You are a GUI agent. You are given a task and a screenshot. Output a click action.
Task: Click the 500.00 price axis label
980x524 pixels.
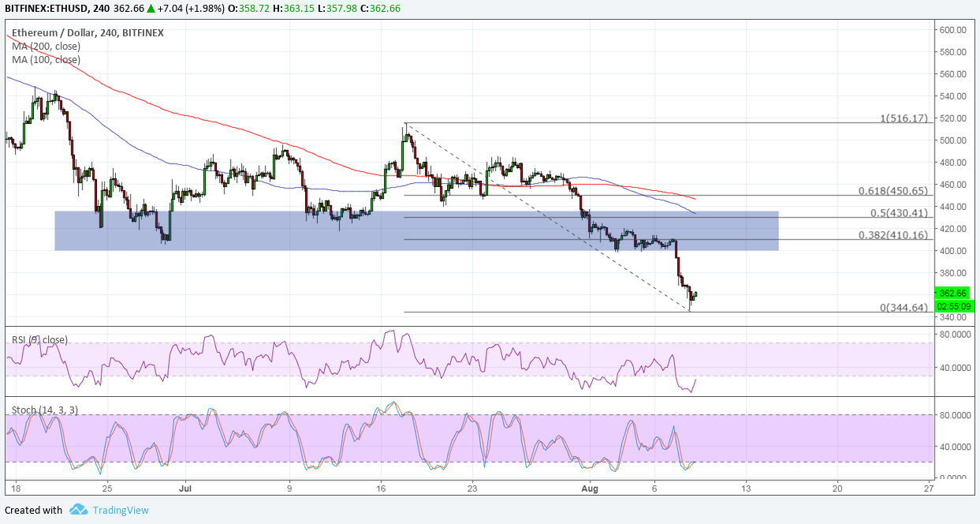[x=952, y=140]
